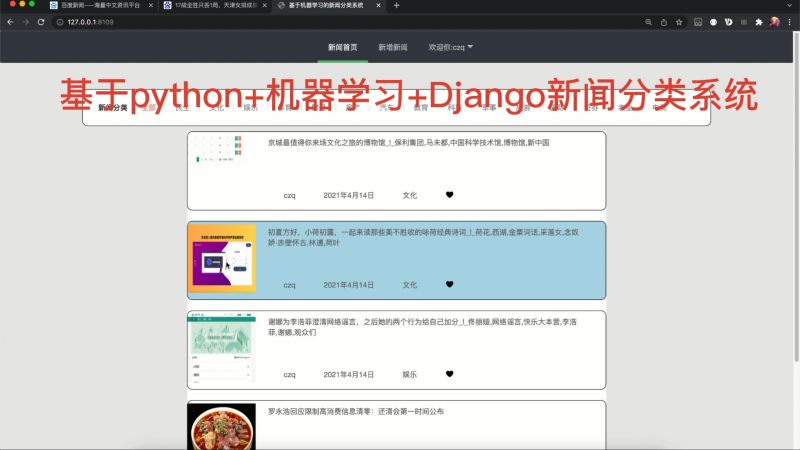Click the 文化 tag on the lotus poem card
The height and width of the screenshot is (450, 800).
(410, 285)
